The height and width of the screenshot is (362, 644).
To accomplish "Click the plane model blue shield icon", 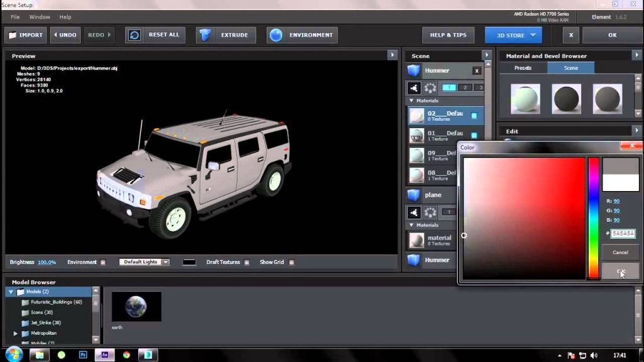I will (x=414, y=195).
